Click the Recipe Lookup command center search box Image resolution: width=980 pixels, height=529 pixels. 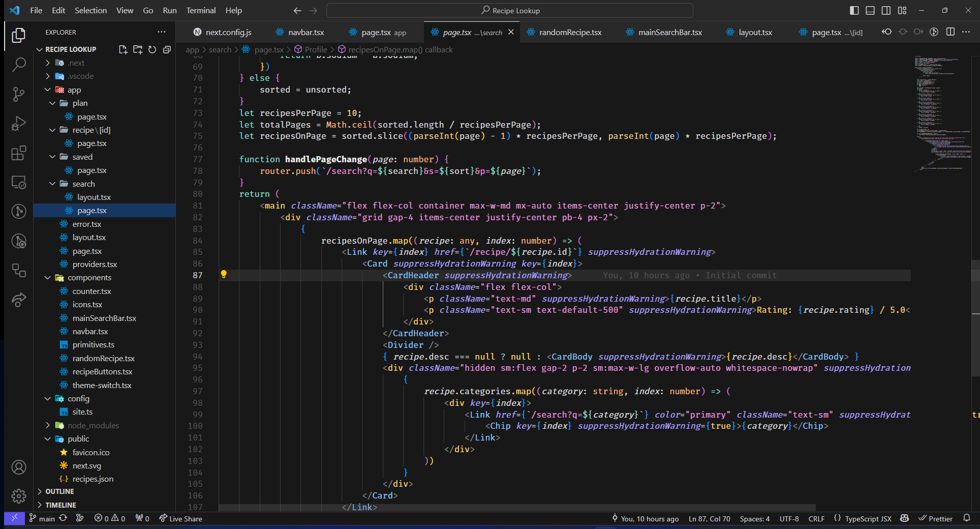(510, 10)
